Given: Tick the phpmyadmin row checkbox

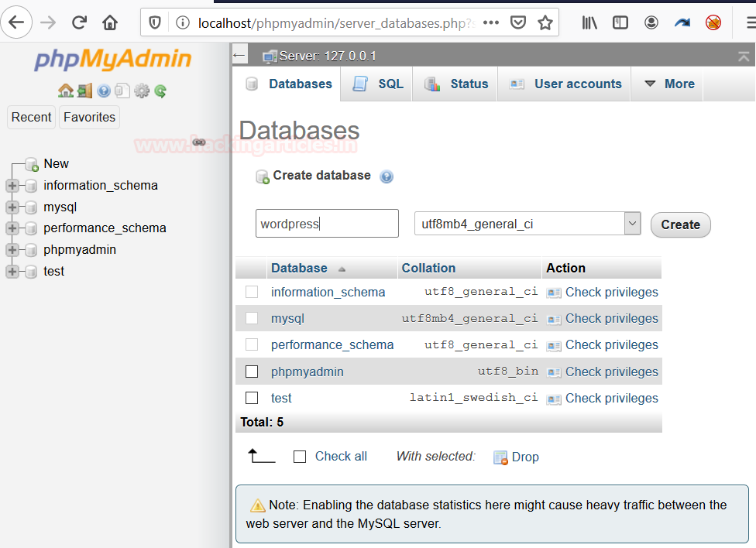Looking at the screenshot, I should pos(252,372).
